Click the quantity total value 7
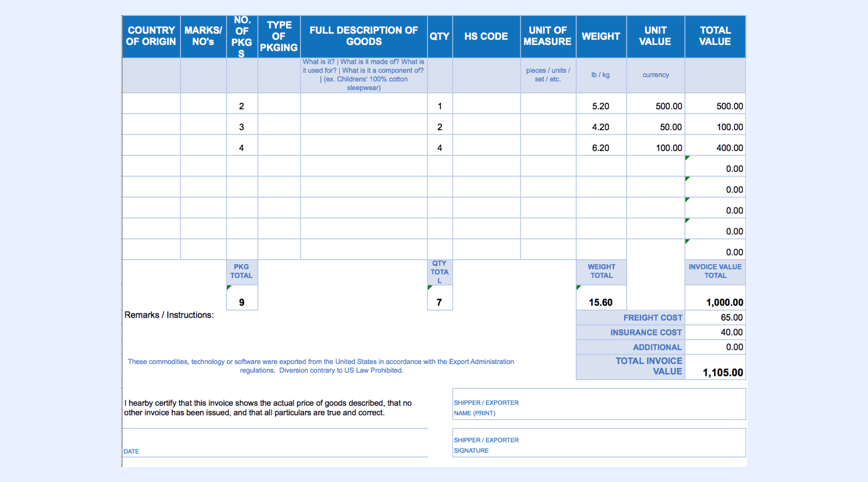The image size is (868, 482). pyautogui.click(x=440, y=298)
